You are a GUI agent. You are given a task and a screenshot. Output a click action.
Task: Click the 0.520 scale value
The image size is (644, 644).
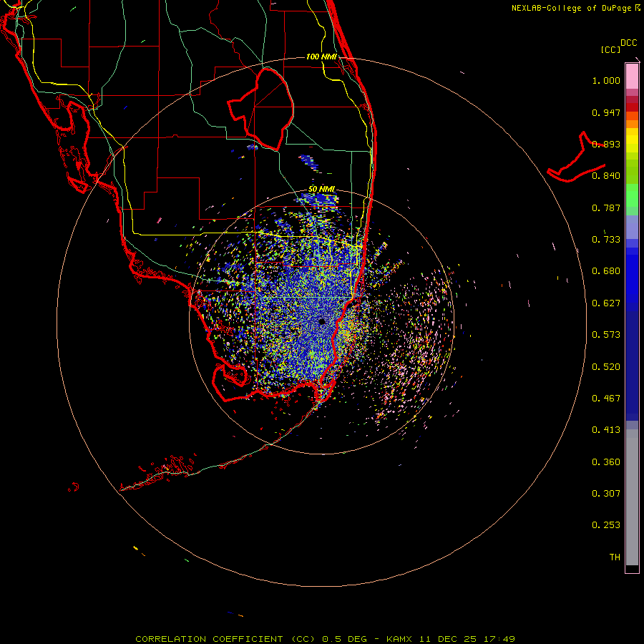pos(606,367)
